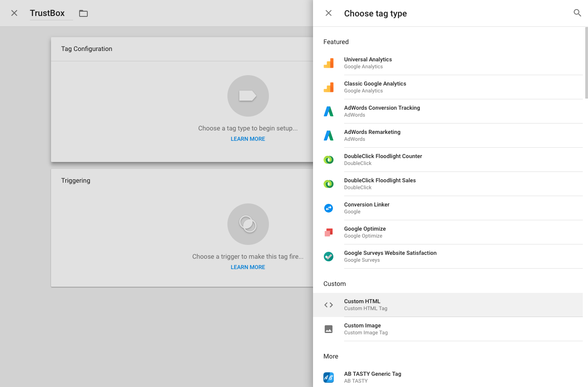Open LEARN MORE under tag type setup
This screenshot has height=387, width=588.
tap(248, 139)
